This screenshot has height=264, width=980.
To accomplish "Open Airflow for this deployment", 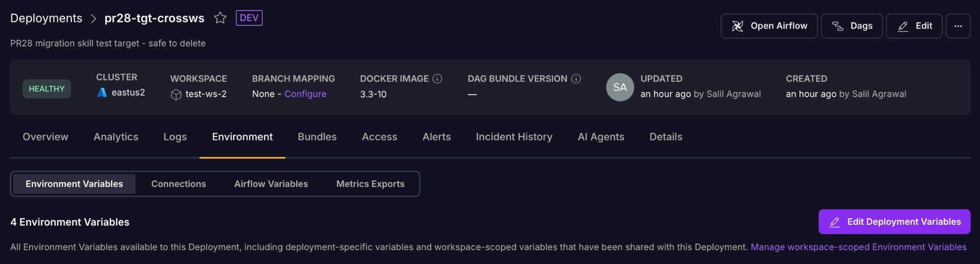I will pyautogui.click(x=769, y=26).
